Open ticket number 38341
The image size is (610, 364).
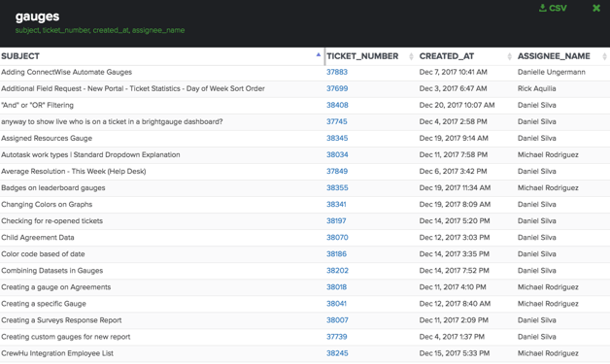click(336, 205)
